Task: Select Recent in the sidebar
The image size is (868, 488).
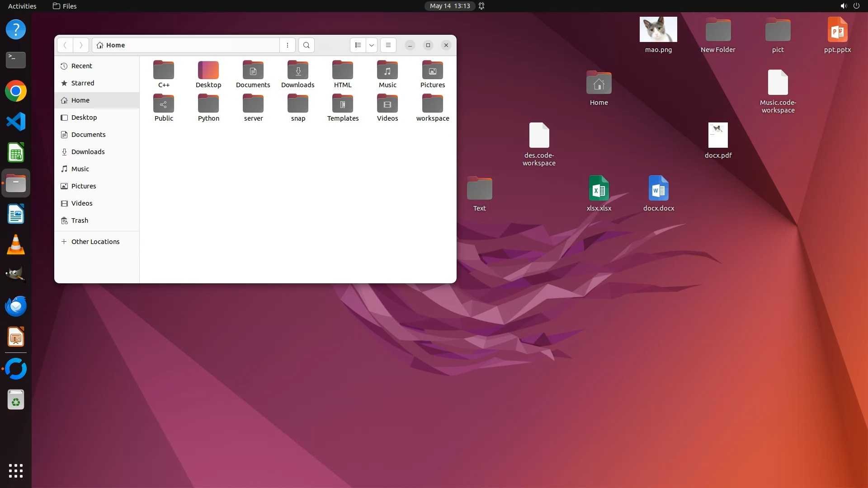Action: coord(81,66)
